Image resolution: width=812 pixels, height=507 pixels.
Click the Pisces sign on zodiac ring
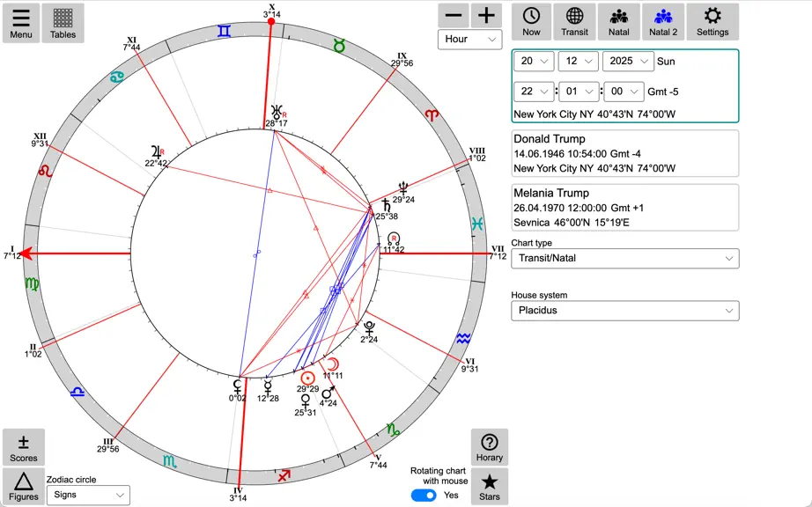point(477,223)
